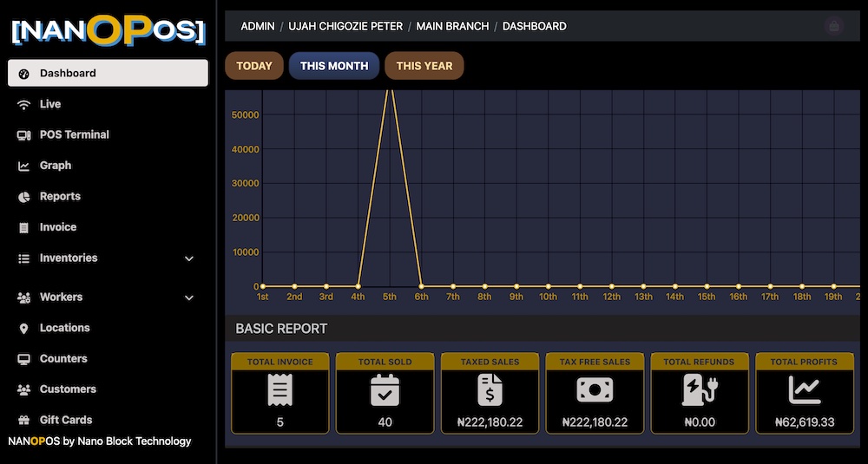Expand the Workers submenu chevron
The image size is (868, 464).
point(188,297)
